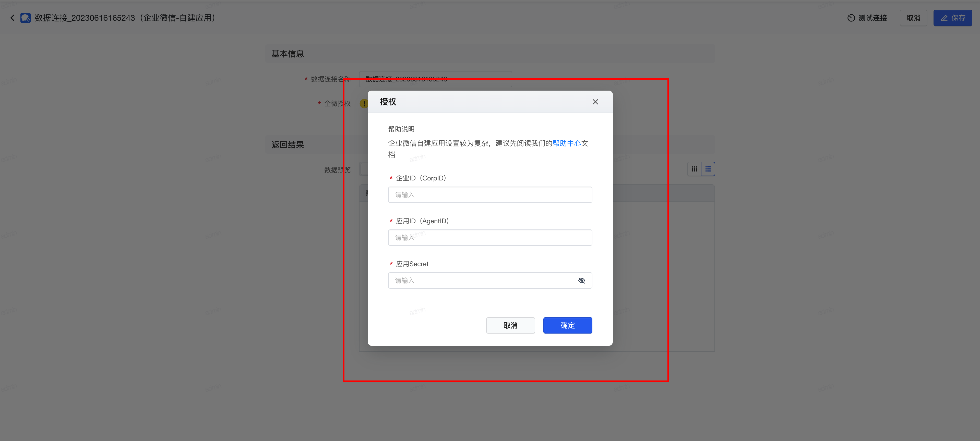The width and height of the screenshot is (980, 441).
Task: Go back using the top-left arrow icon
Action: (13, 18)
